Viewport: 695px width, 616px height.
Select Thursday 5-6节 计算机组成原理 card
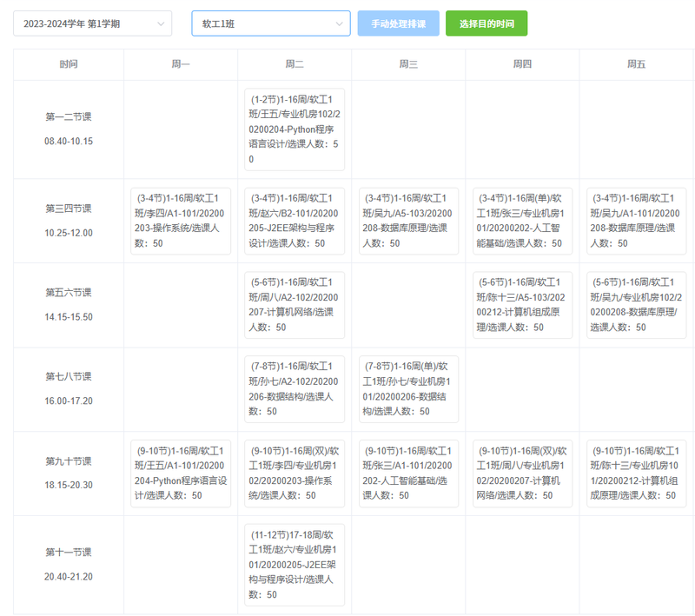point(522,305)
